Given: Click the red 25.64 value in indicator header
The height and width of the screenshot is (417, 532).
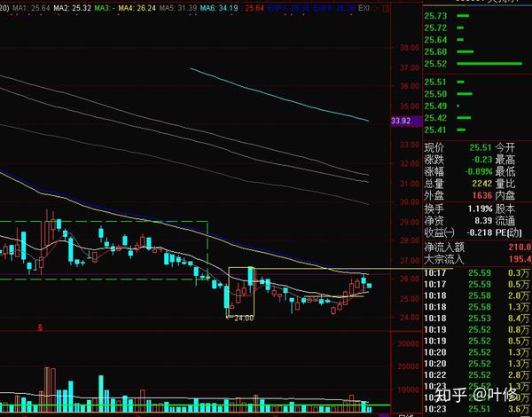Looking at the screenshot, I should [254, 8].
